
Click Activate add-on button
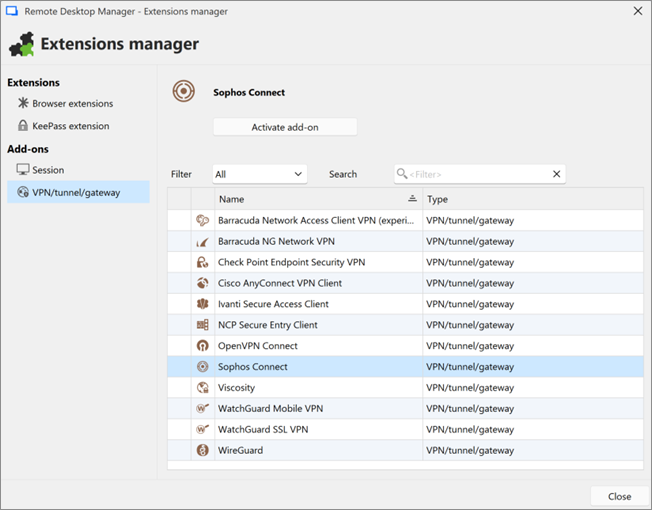pos(285,127)
